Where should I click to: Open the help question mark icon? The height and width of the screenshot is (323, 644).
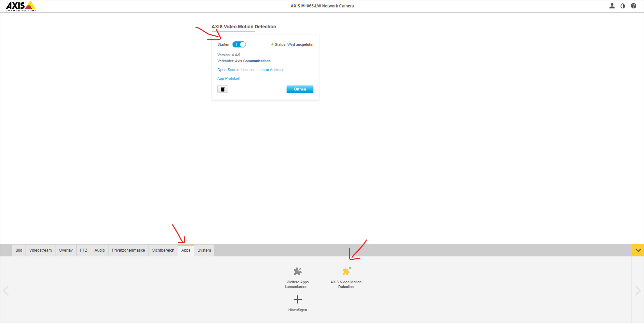[634, 6]
